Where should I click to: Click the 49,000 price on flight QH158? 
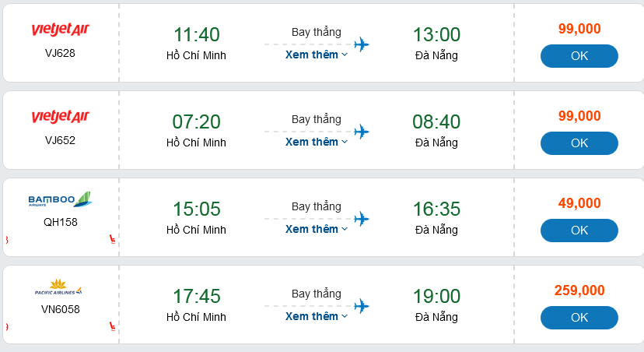tap(579, 203)
